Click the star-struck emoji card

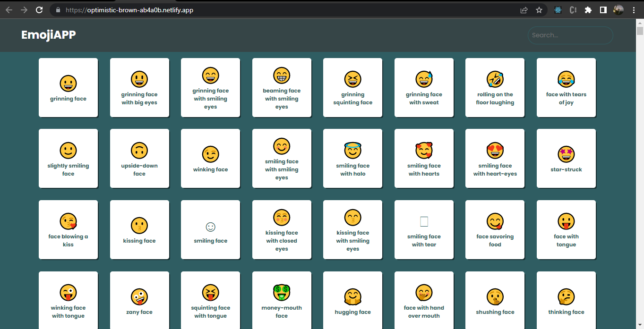pyautogui.click(x=566, y=159)
